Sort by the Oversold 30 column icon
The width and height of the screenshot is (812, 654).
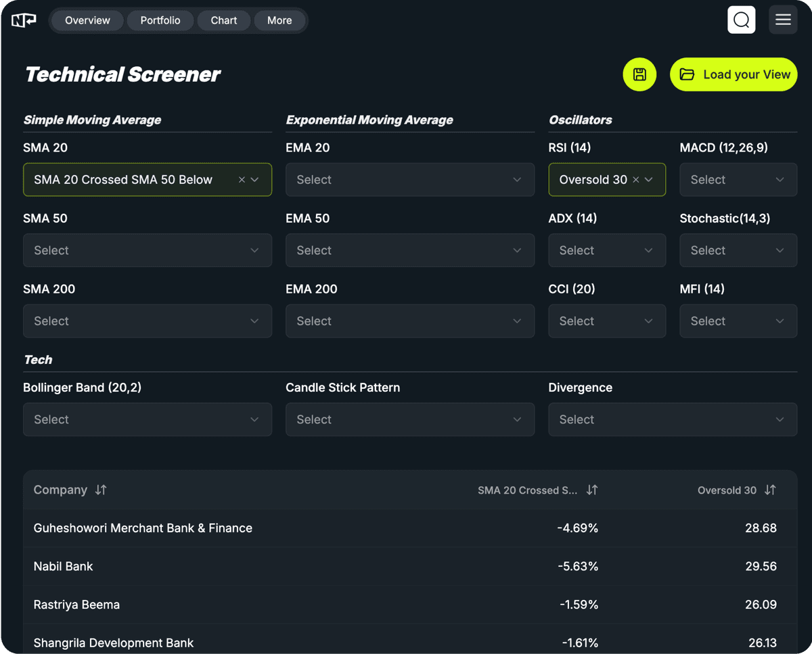pyautogui.click(x=770, y=490)
